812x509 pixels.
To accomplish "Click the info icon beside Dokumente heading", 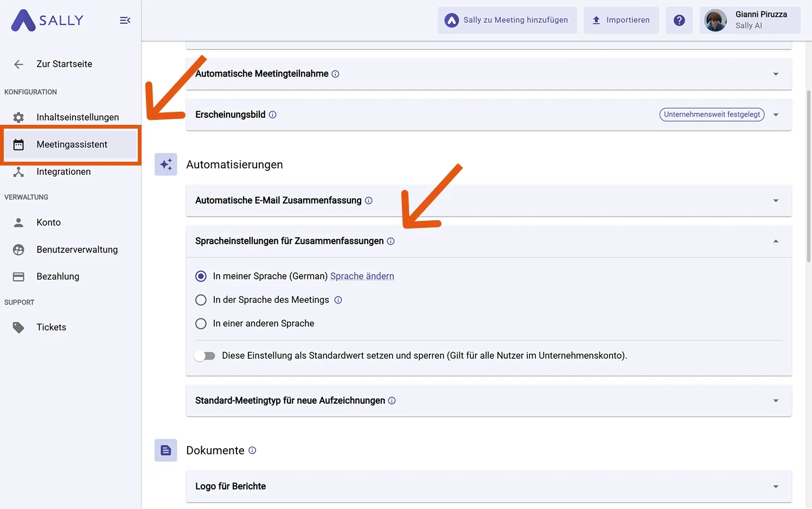I will 252,450.
